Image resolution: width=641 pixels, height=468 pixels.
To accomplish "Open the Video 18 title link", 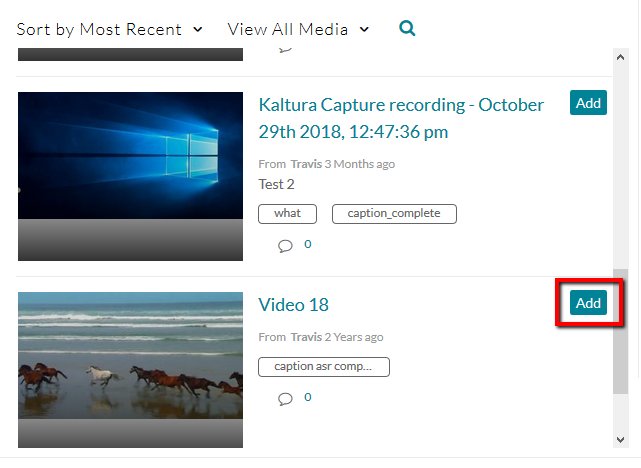I will tap(293, 305).
